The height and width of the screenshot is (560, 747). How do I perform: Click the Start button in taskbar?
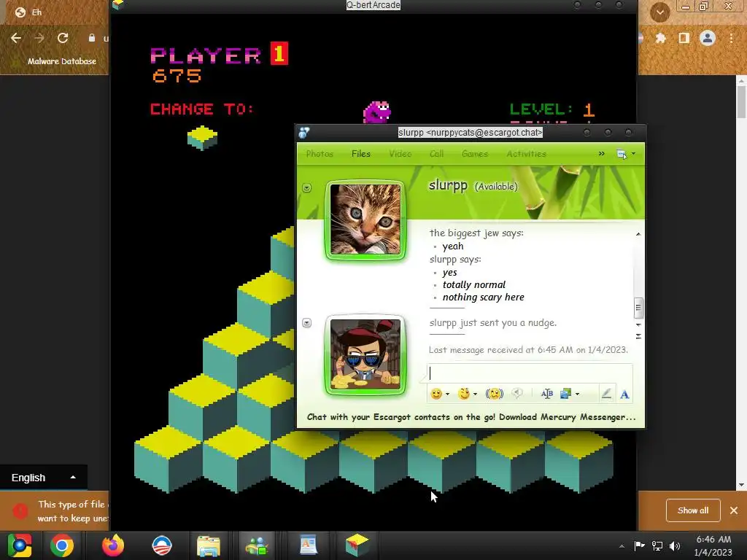[20, 545]
